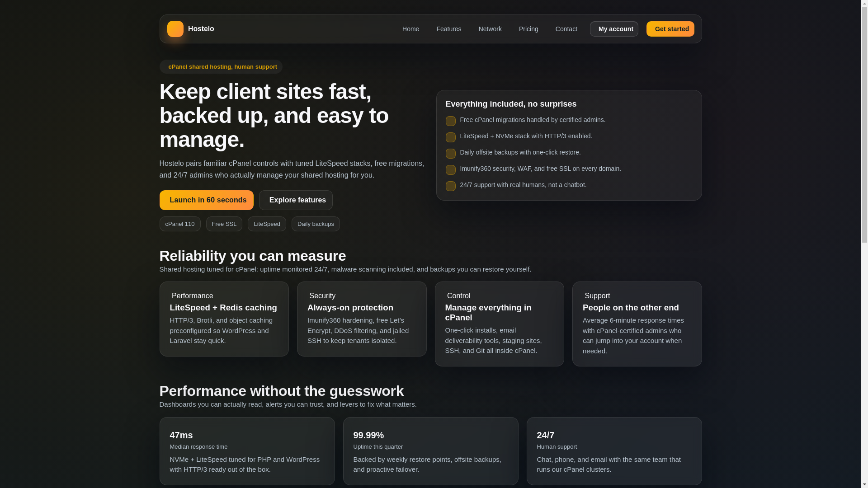This screenshot has height=488, width=868.
Task: Open the Home nav link
Action: (x=410, y=29)
